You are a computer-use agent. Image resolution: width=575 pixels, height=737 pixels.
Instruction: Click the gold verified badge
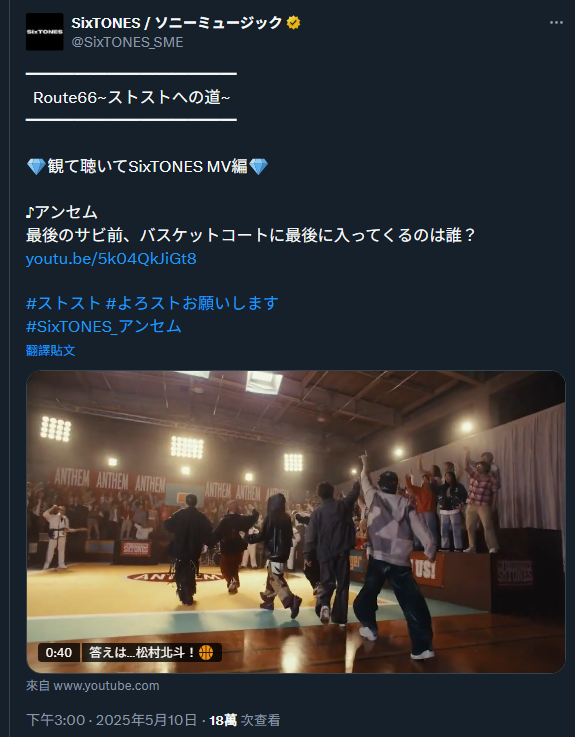[293, 23]
